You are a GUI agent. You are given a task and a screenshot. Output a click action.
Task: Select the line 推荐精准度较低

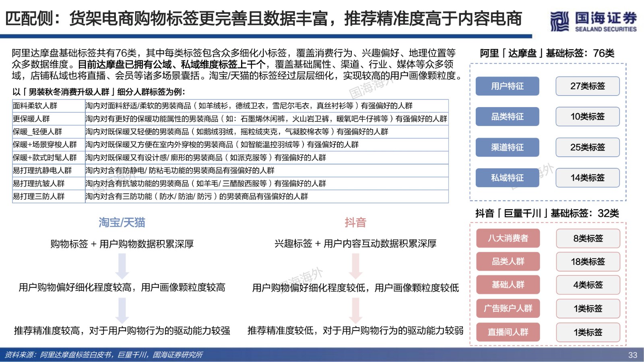(355, 331)
